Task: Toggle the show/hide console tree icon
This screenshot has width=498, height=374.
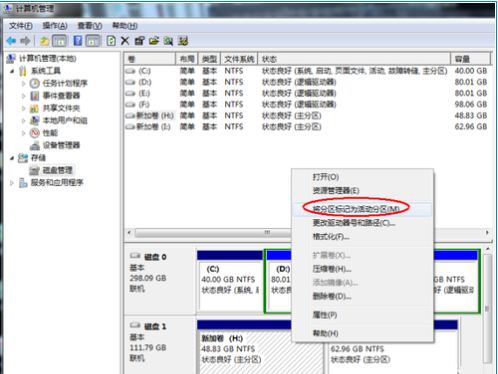Action: tap(59, 41)
